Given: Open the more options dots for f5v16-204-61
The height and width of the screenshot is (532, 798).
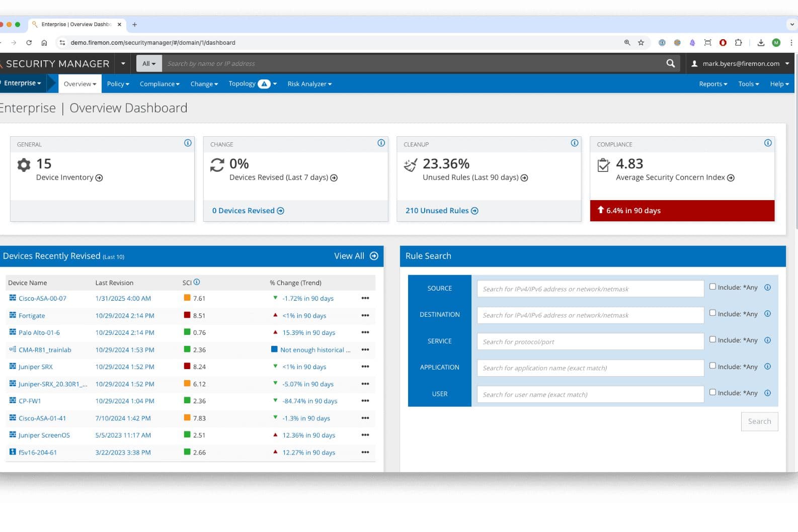Looking at the screenshot, I should 365,452.
